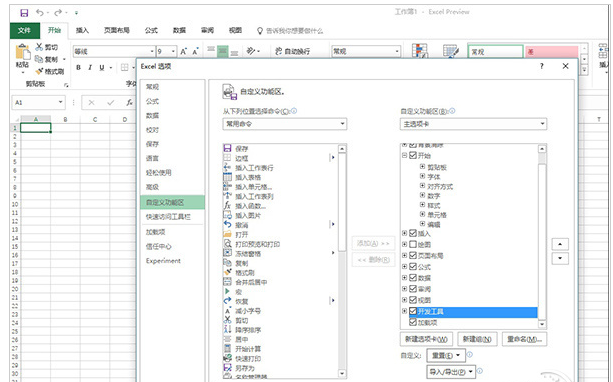613x382 pixels.
Task: Expand the 开发工具 tree node
Action: 404,311
